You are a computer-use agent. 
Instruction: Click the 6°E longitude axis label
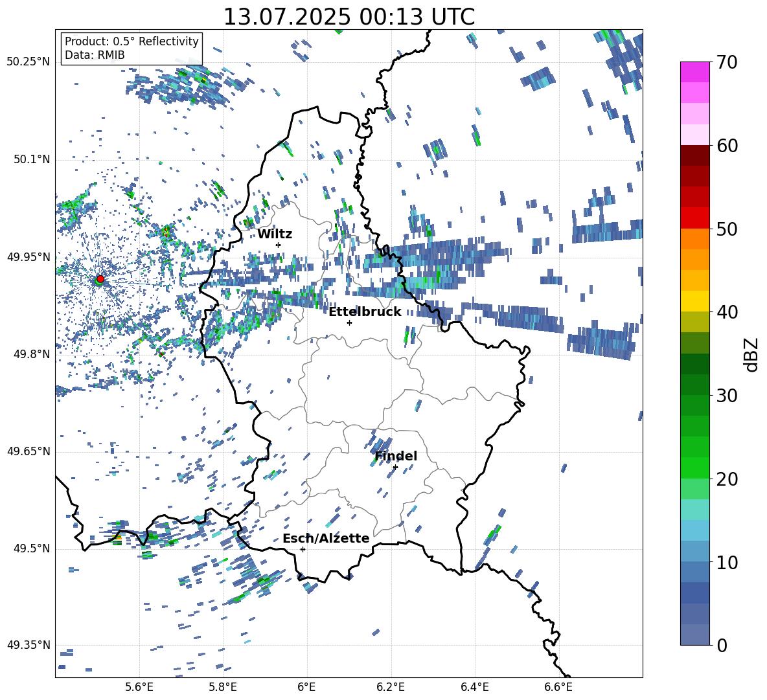(x=306, y=687)
